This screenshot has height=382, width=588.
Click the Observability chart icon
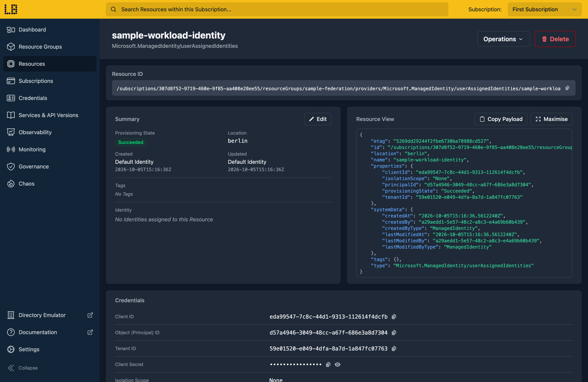click(x=11, y=132)
